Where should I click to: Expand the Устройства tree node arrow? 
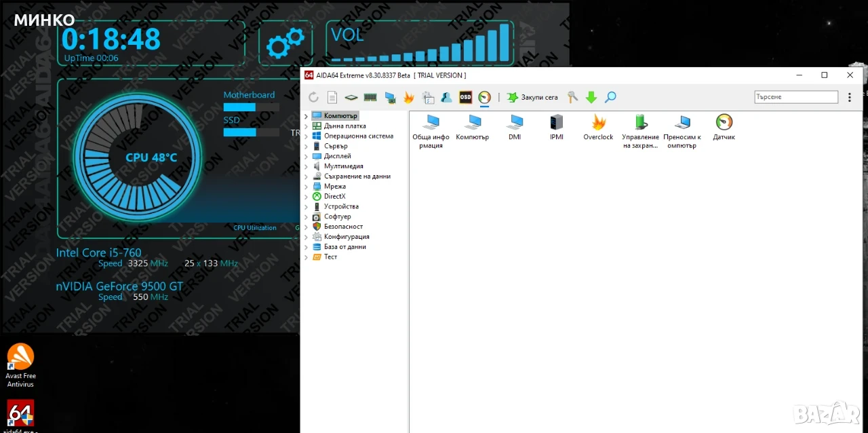pos(306,206)
